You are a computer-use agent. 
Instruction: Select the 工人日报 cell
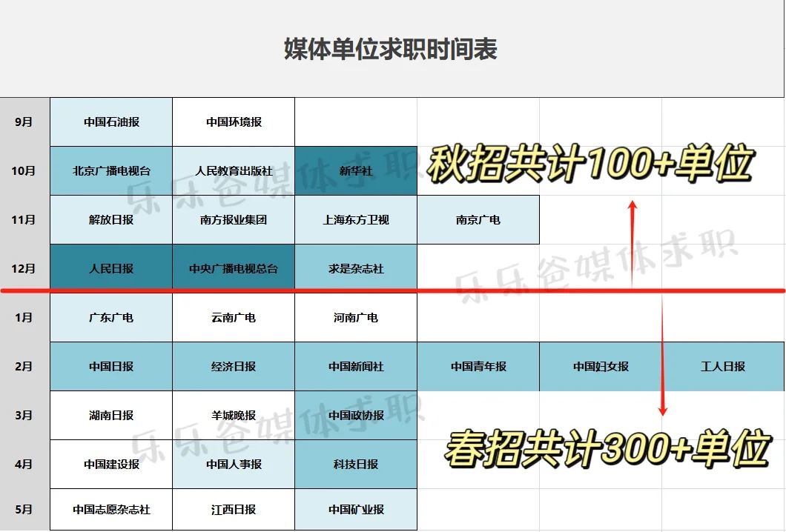point(724,366)
